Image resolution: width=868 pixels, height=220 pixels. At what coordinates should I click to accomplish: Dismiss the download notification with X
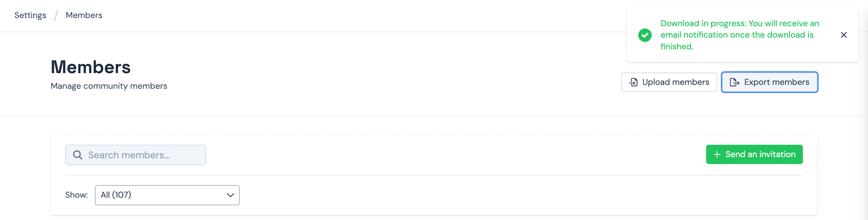[x=843, y=35]
